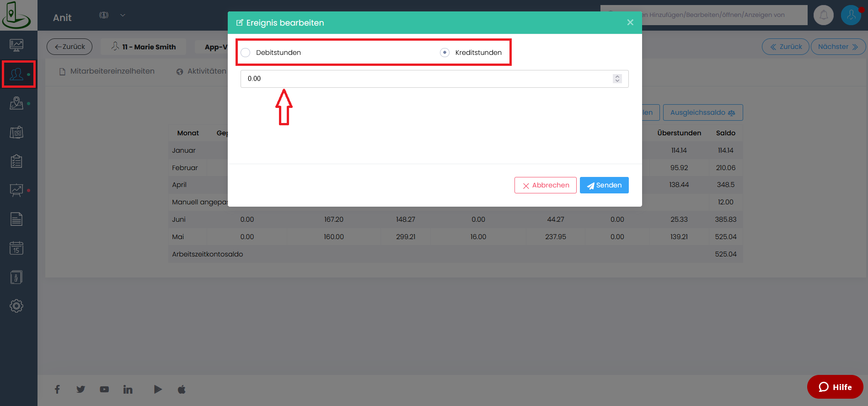Image resolution: width=868 pixels, height=406 pixels.
Task: Open the LinkedIn footer icon
Action: (128, 390)
